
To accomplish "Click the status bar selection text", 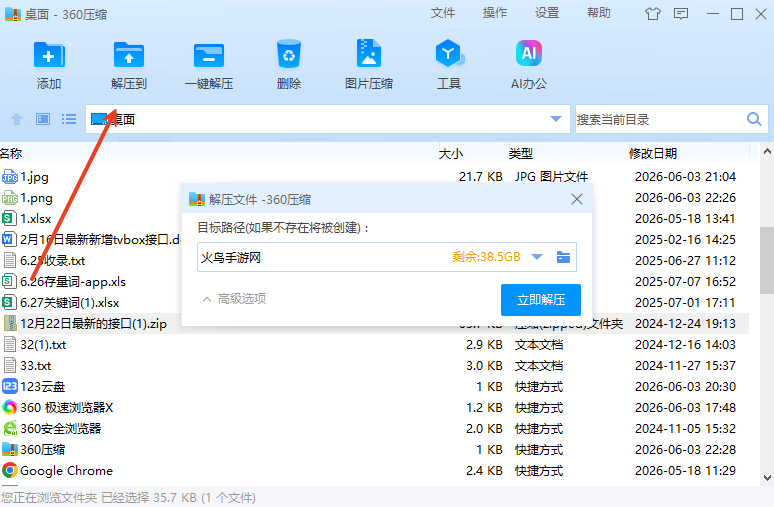I will click(x=128, y=498).
